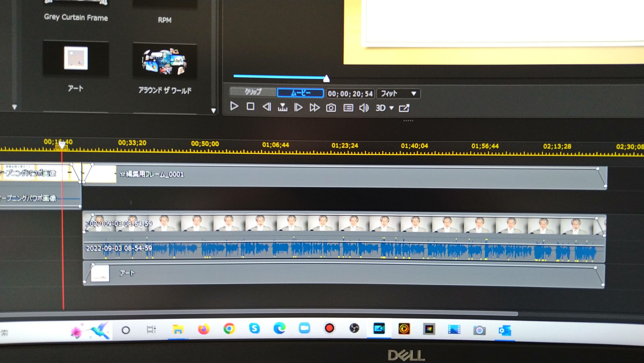The image size is (644, 363).
Task: Open preview quality and display options
Action: (348, 108)
